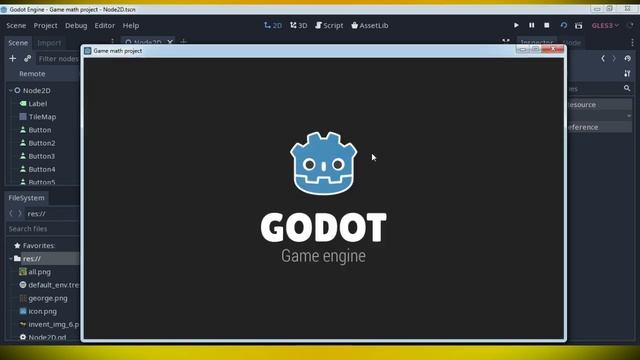Click the Button3 node icon
Viewport: 640px width, 360px height.
[x=23, y=156]
